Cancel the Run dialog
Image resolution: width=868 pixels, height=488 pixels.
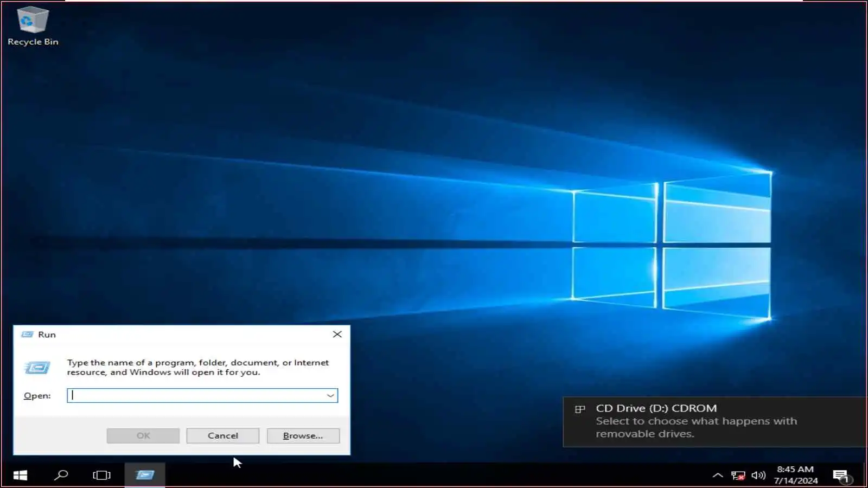222,436
